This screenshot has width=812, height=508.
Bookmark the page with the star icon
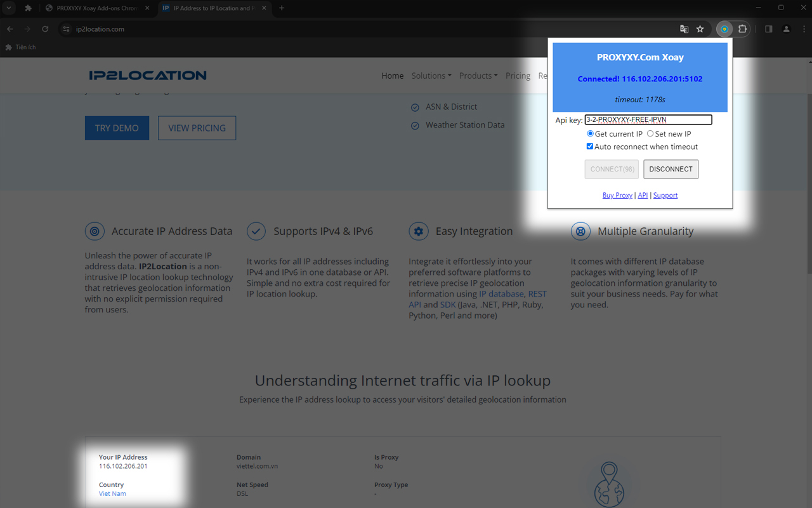(x=700, y=29)
